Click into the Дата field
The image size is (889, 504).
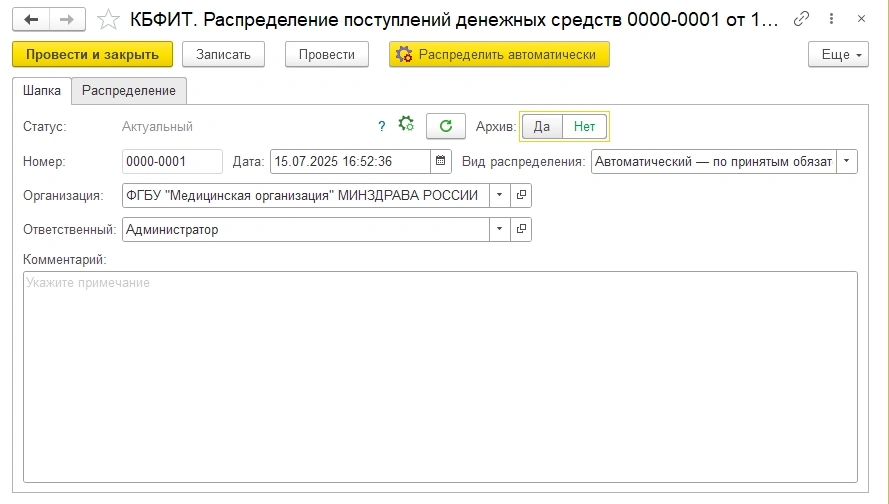pos(350,161)
